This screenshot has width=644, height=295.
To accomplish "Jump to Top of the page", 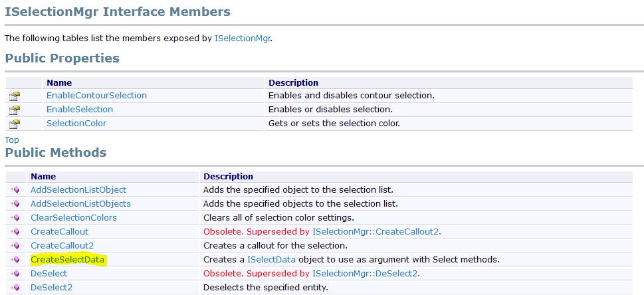I will pos(12,140).
